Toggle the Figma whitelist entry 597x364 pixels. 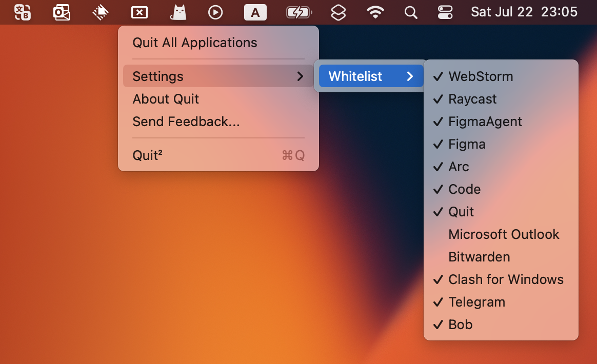(x=501, y=144)
